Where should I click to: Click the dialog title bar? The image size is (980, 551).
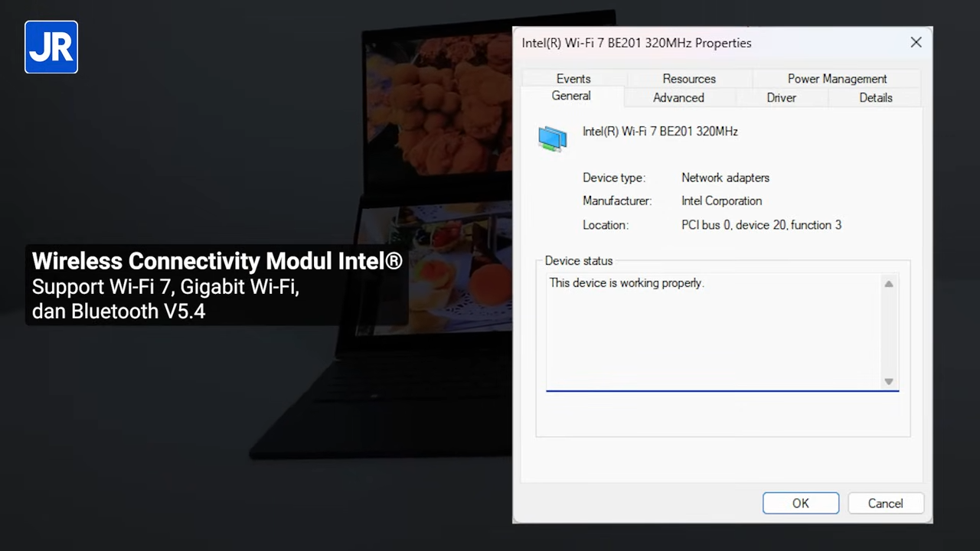(689, 43)
